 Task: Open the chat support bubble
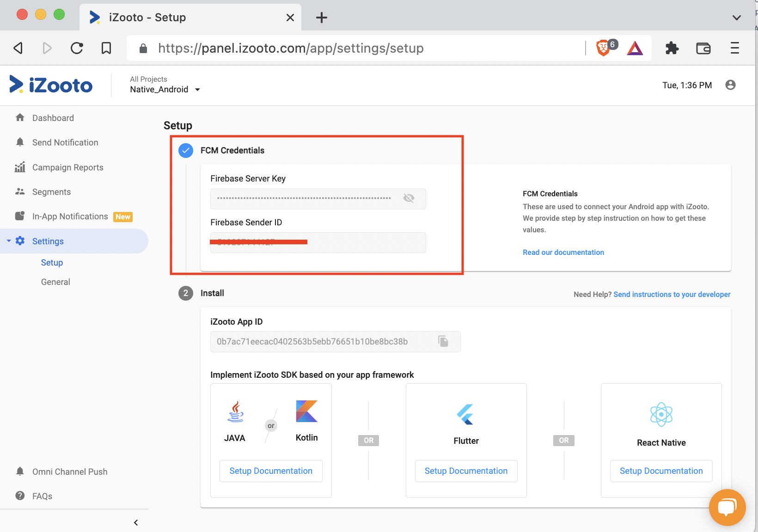pyautogui.click(x=727, y=507)
